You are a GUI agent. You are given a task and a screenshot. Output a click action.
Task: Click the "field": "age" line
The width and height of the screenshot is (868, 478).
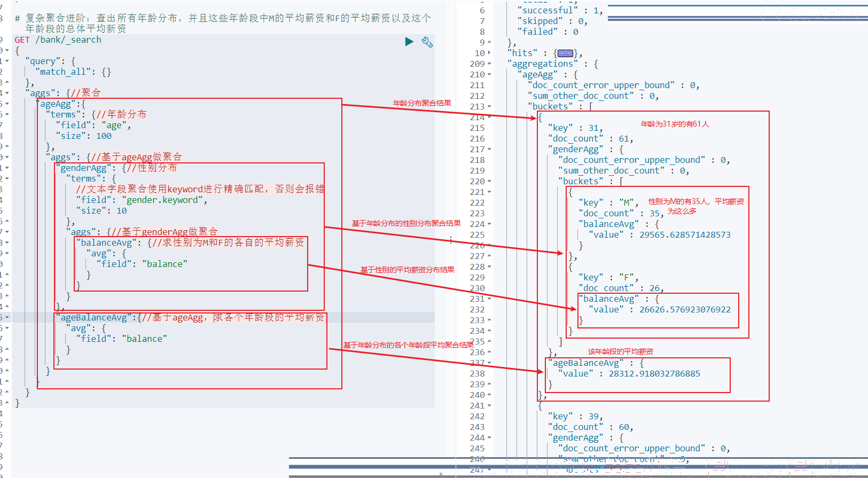point(93,125)
